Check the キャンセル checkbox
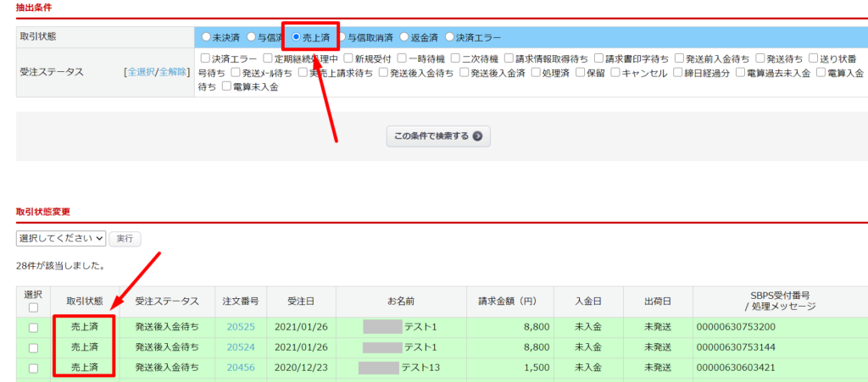Image resolution: width=868 pixels, height=382 pixels. (x=615, y=73)
